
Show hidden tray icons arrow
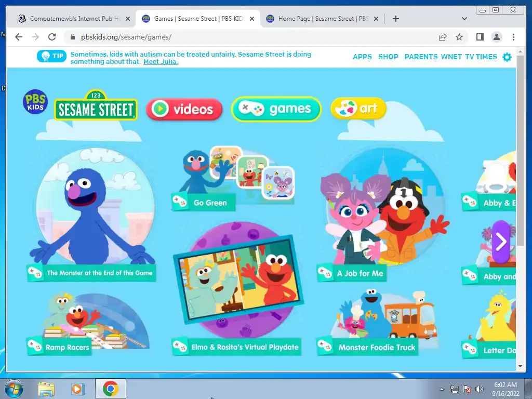point(442,389)
